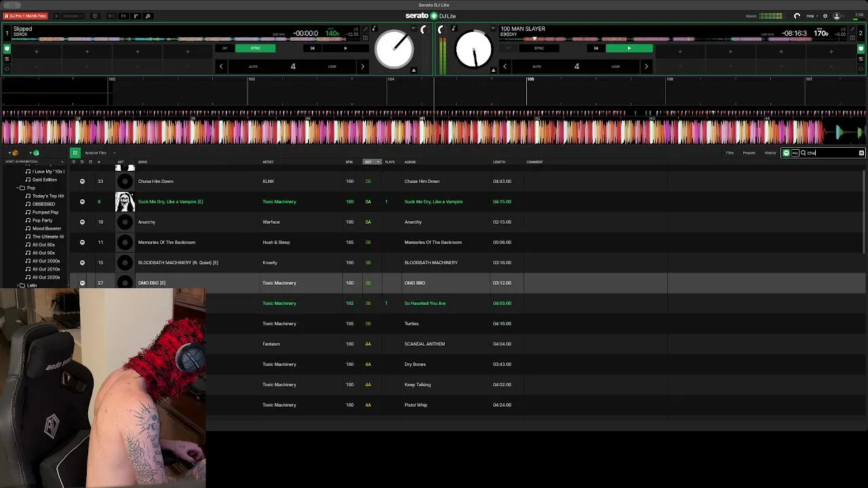
Task: Toggle the REC recording panel
Action: click(111, 16)
